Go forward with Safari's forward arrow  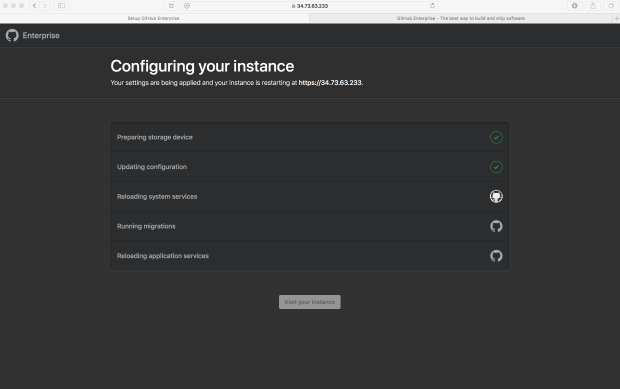[x=45, y=6]
